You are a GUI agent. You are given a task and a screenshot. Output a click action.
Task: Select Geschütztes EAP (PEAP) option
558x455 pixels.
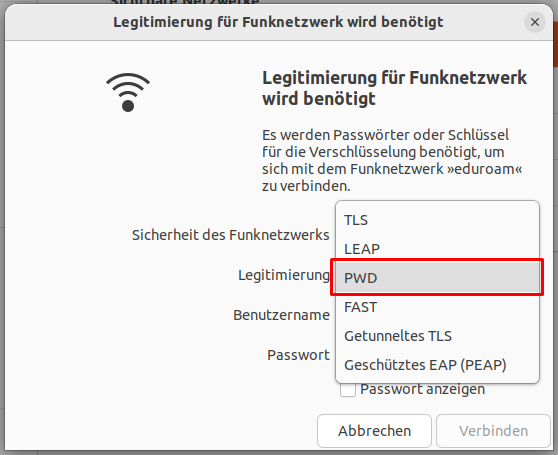click(x=437, y=365)
